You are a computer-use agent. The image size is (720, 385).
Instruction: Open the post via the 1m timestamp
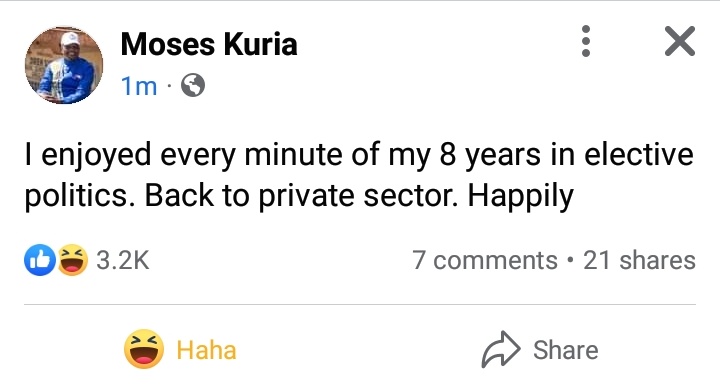coord(139,86)
